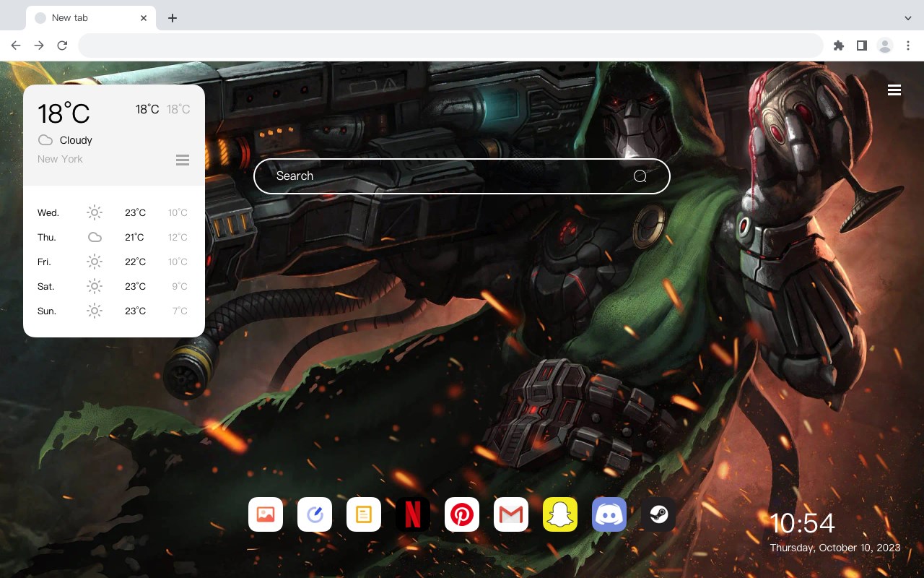
Task: Click the 7°C Sunday low temperature
Action: [x=180, y=311]
